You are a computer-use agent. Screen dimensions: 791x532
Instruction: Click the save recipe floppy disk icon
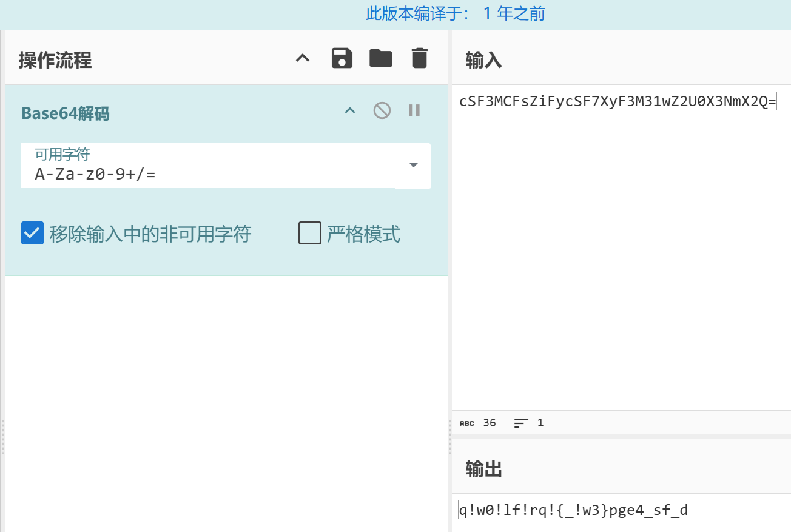pyautogui.click(x=342, y=59)
